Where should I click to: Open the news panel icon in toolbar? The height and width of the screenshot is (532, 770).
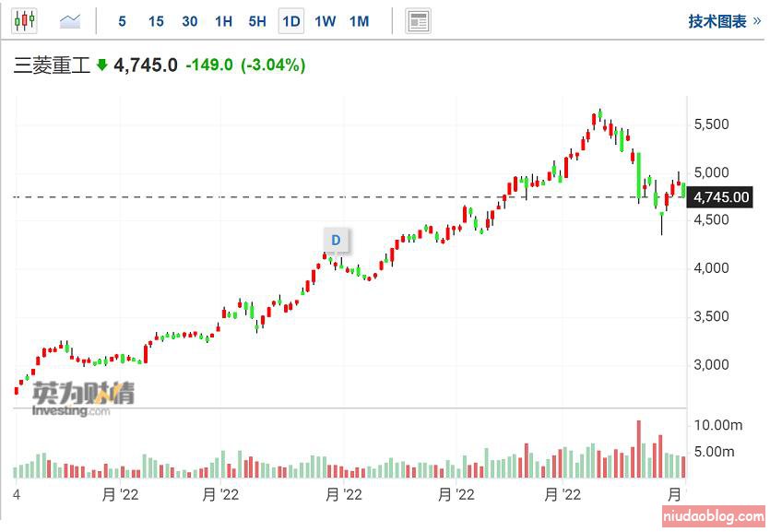coord(418,21)
